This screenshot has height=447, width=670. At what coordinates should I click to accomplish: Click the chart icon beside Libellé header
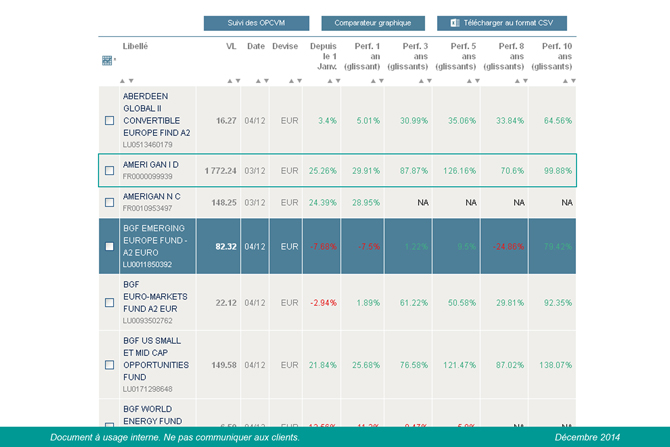(107, 60)
